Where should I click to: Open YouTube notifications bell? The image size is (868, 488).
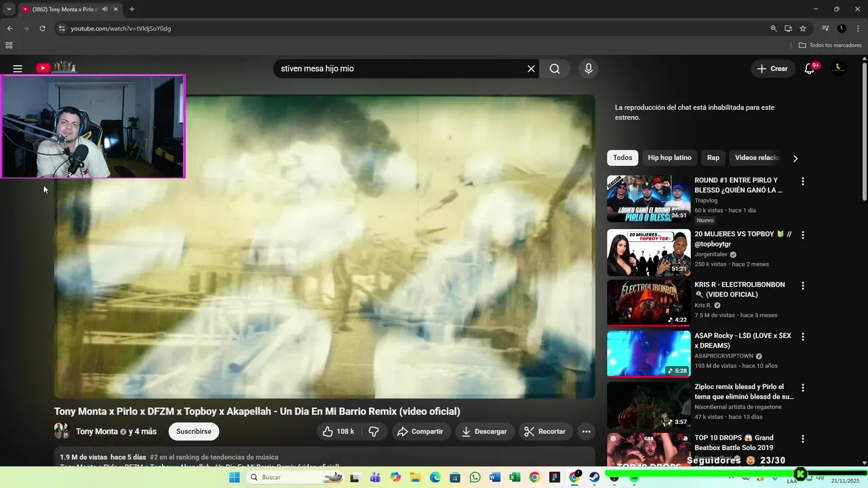pos(809,68)
